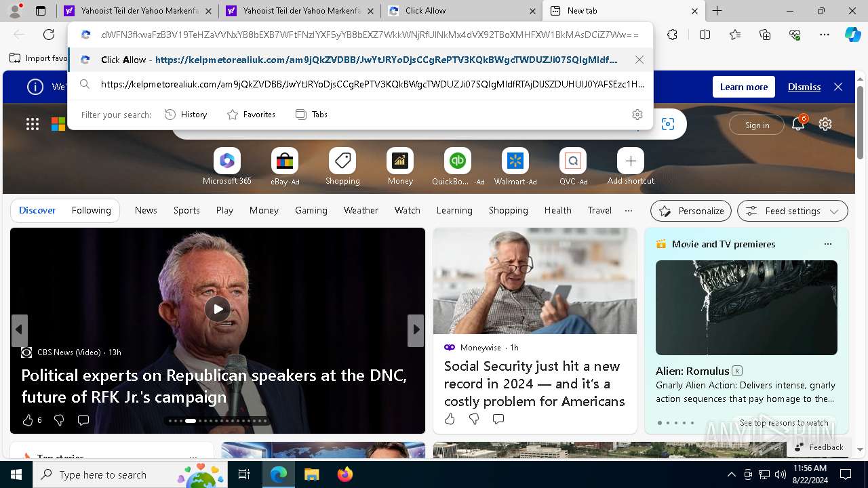
Task: Launch Firefox from taskbar
Action: [344, 474]
